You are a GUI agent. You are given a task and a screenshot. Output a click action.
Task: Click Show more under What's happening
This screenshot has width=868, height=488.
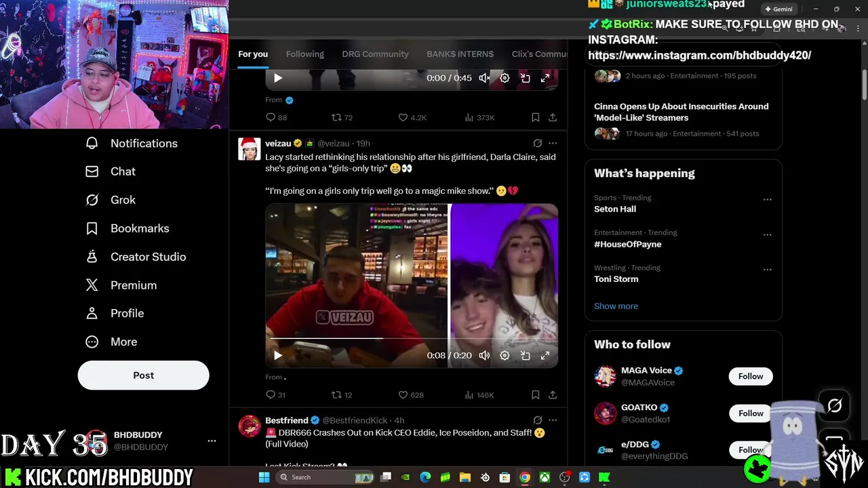pyautogui.click(x=616, y=306)
